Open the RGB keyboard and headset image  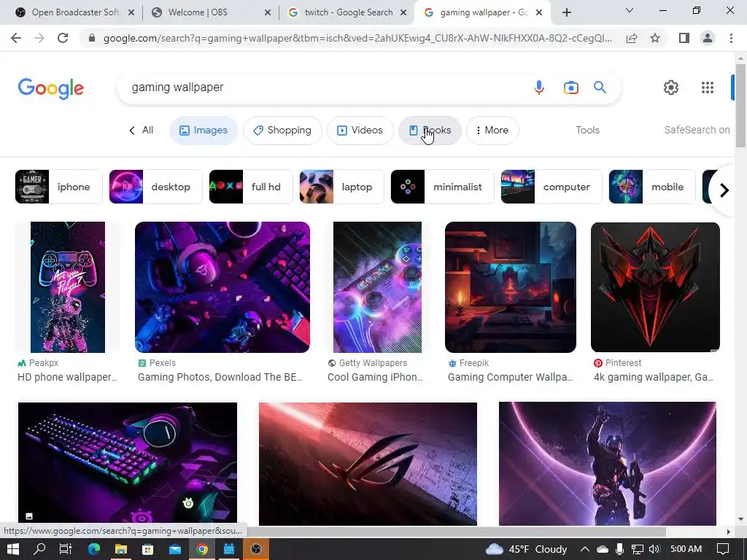click(x=128, y=463)
